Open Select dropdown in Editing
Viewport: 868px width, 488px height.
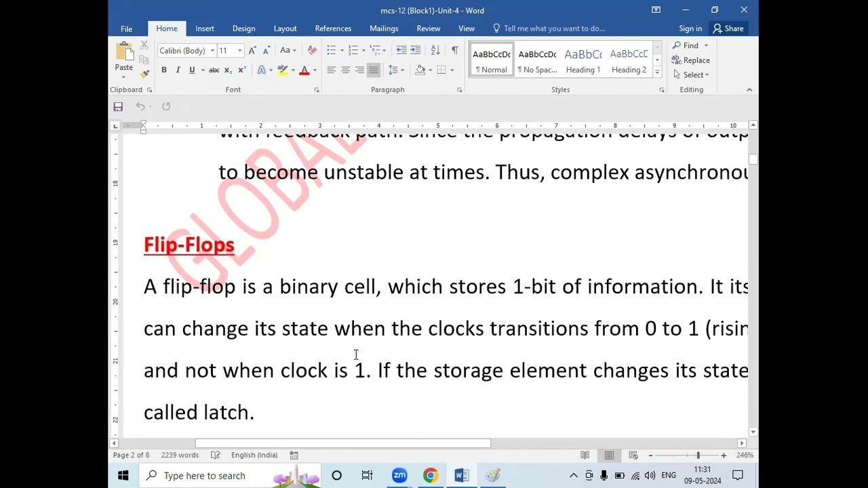pos(691,75)
